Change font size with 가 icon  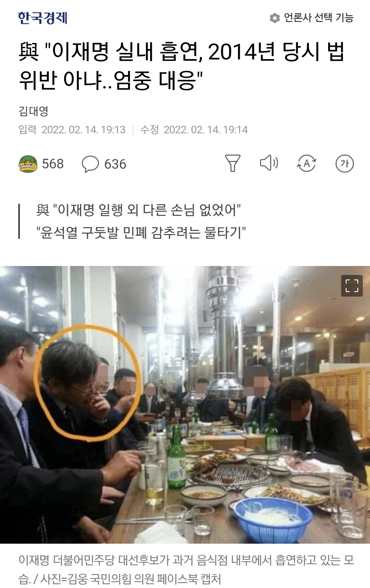tap(345, 164)
